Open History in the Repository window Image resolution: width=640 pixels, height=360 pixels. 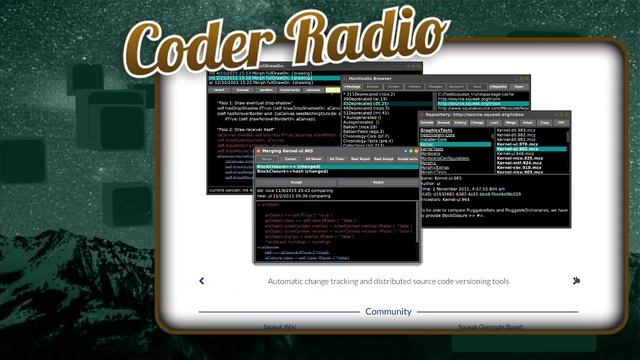pos(460,122)
